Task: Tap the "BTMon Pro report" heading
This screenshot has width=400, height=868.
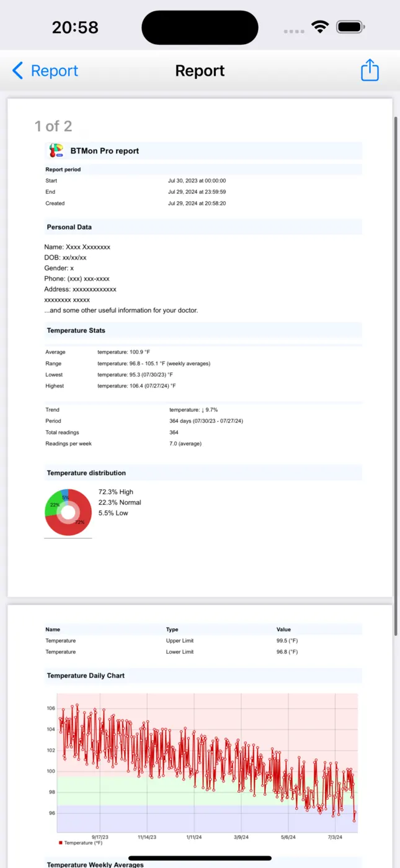Action: point(105,151)
